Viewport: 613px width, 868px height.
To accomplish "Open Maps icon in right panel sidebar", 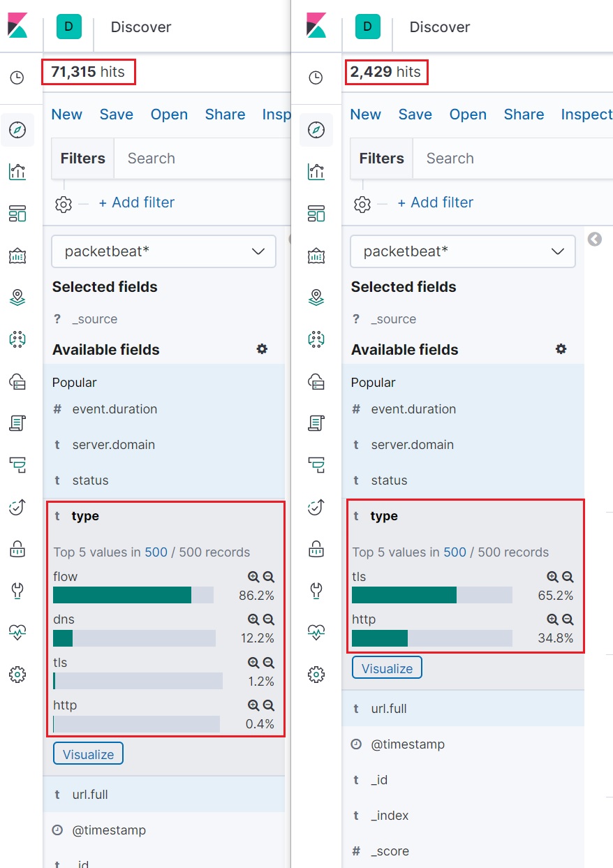I will (x=316, y=297).
